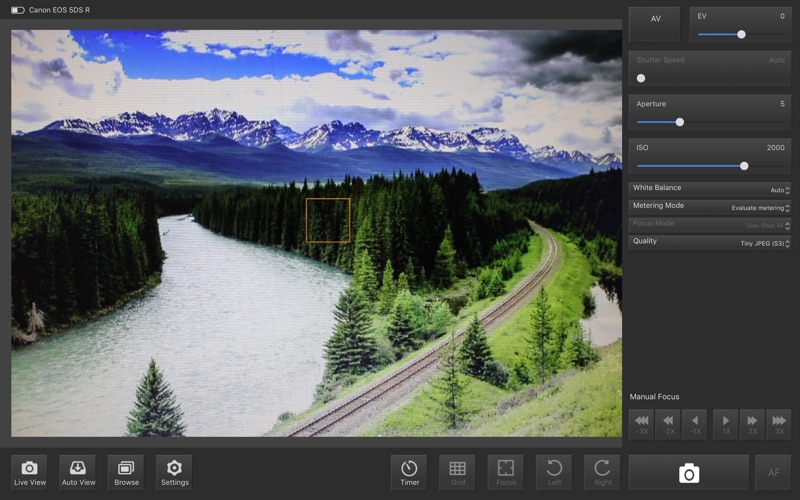
Task: Click the Shutter Speed Auto value
Action: (777, 60)
